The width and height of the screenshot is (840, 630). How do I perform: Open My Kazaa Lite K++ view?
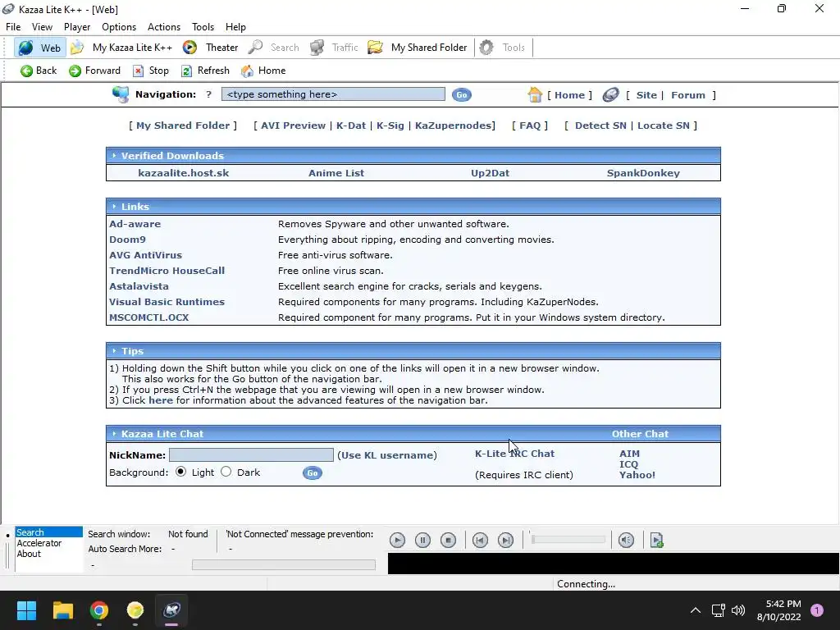(x=121, y=48)
